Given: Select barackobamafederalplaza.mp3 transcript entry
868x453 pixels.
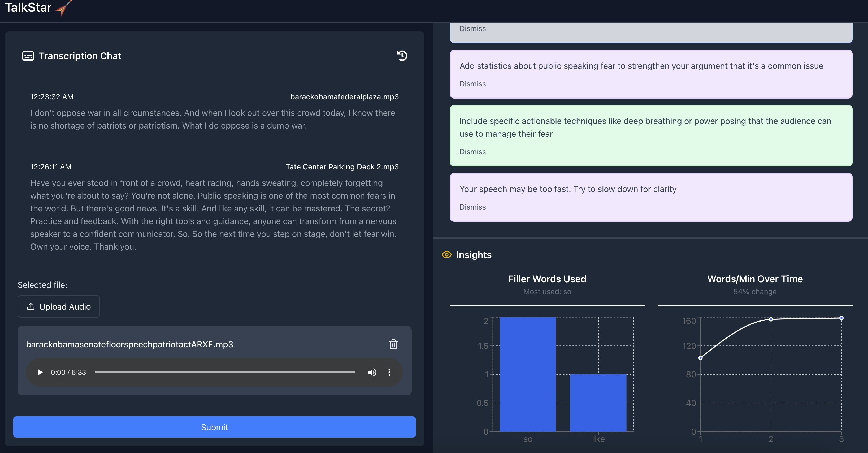Looking at the screenshot, I should [344, 97].
